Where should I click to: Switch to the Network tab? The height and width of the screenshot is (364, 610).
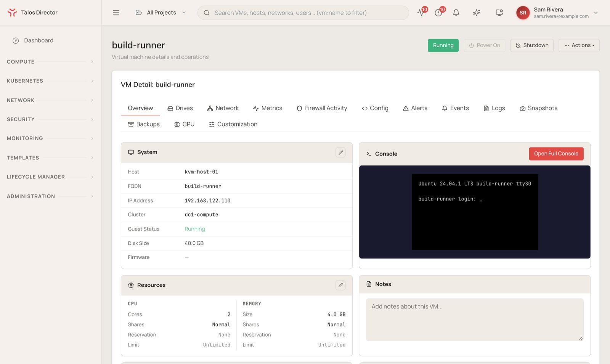pyautogui.click(x=223, y=108)
